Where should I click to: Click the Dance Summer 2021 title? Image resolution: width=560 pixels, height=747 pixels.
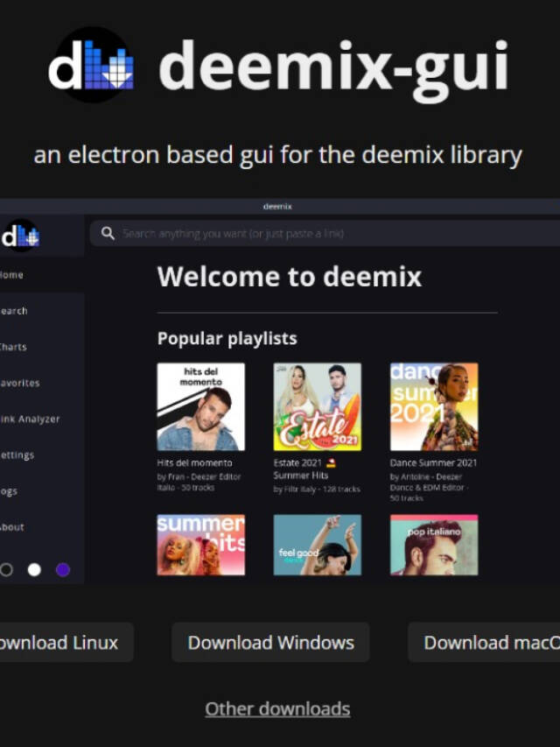433,463
